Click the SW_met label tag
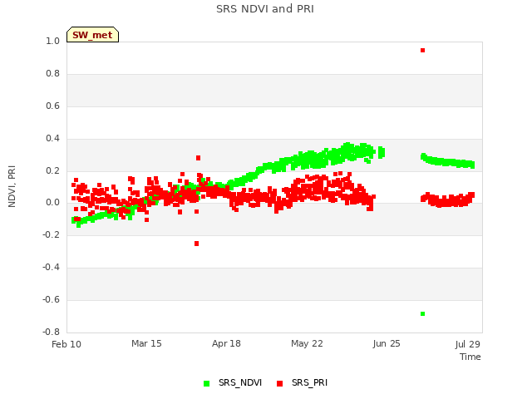This screenshot has height=399, width=532. point(92,35)
